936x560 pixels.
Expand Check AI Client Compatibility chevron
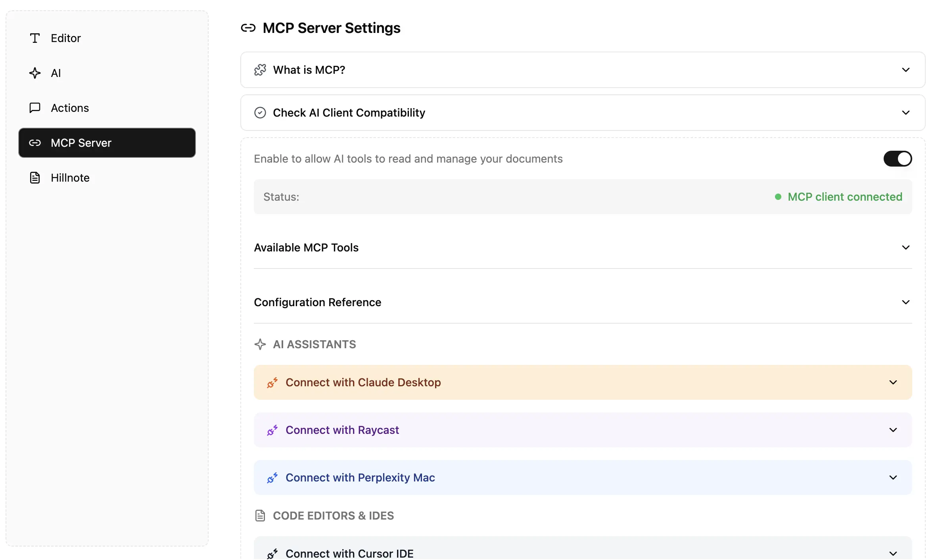[905, 113]
